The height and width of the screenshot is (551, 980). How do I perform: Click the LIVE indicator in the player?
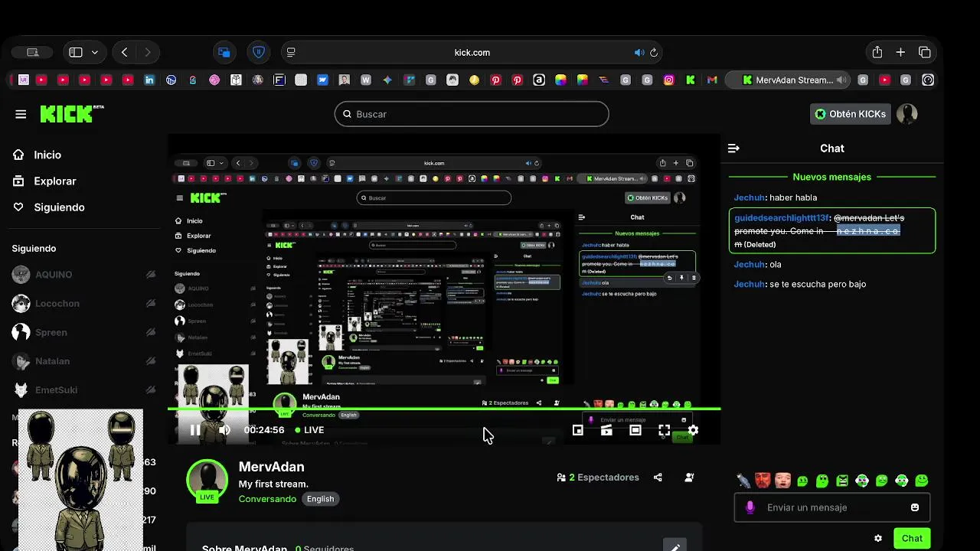click(x=310, y=430)
